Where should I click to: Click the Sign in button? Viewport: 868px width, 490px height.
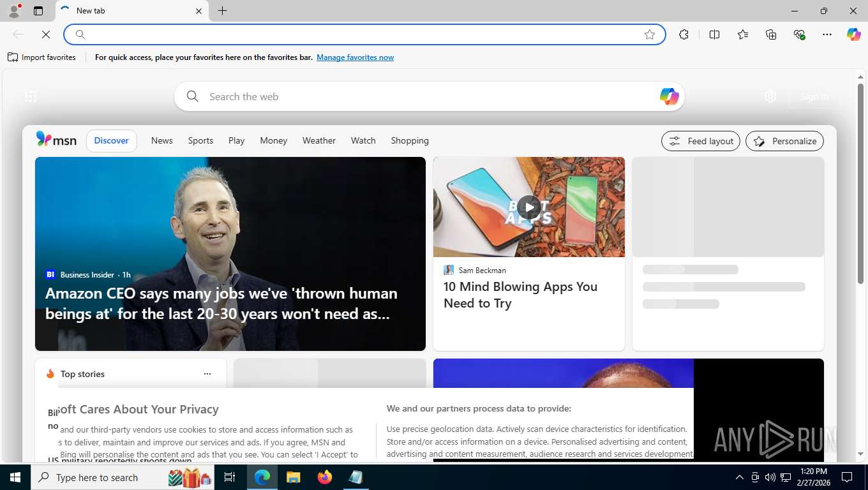pyautogui.click(x=814, y=96)
